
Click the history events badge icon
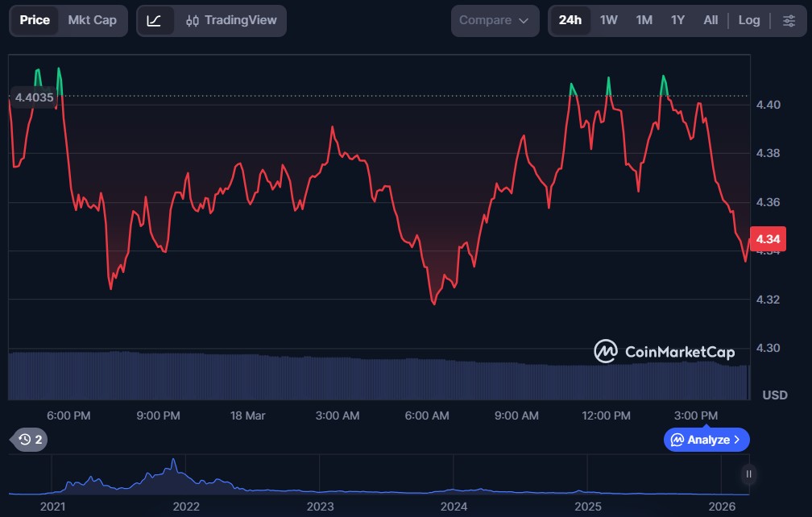31,439
